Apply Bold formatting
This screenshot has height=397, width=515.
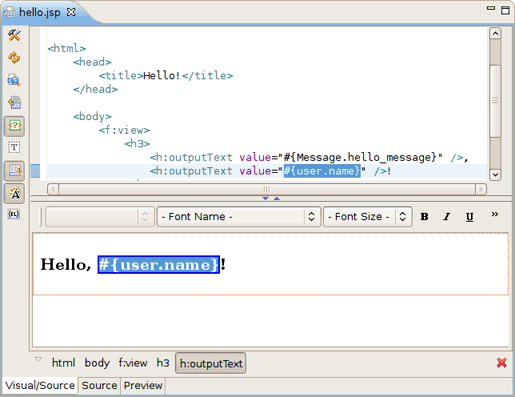coord(424,217)
